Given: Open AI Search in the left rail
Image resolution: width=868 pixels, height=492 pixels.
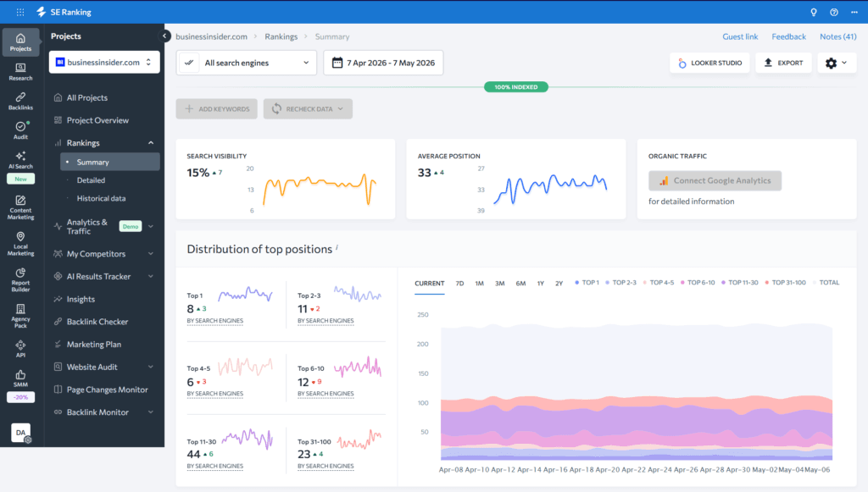Looking at the screenshot, I should click(x=20, y=160).
